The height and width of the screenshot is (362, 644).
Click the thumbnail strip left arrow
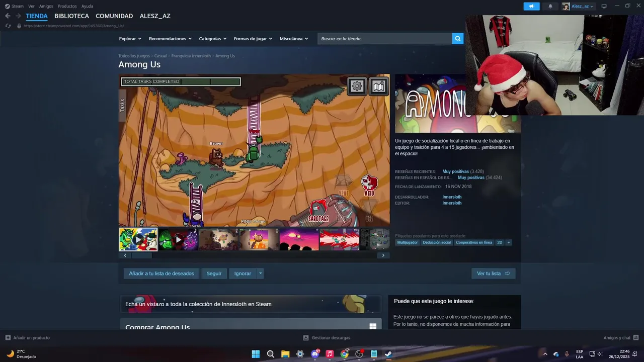point(125,255)
